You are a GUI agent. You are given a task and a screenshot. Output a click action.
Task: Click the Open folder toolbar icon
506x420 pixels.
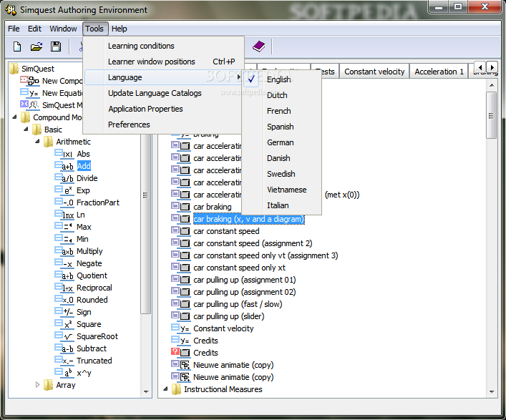click(x=37, y=47)
